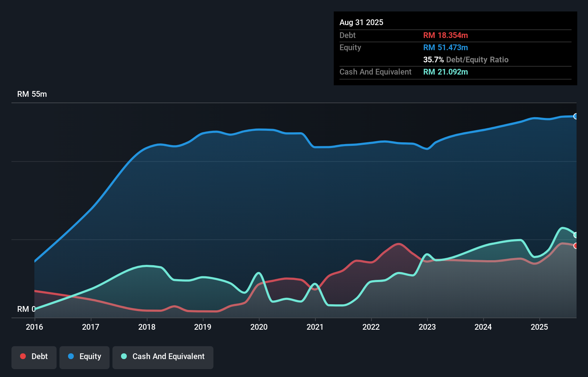
Task: Click the Debt row label in tooltip
Action: pos(347,35)
